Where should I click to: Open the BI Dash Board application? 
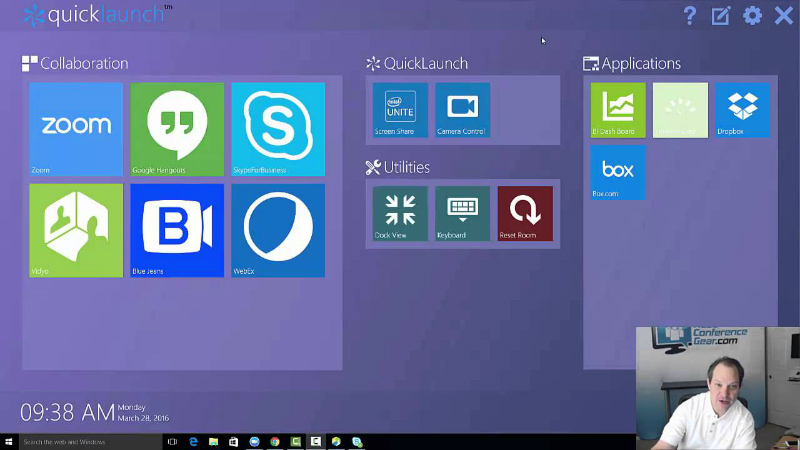[x=618, y=109]
